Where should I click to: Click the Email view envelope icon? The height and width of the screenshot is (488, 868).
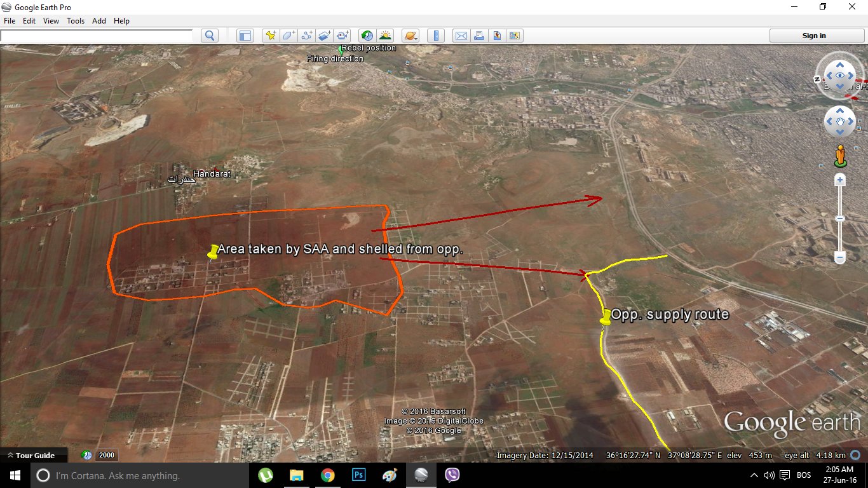pyautogui.click(x=461, y=36)
